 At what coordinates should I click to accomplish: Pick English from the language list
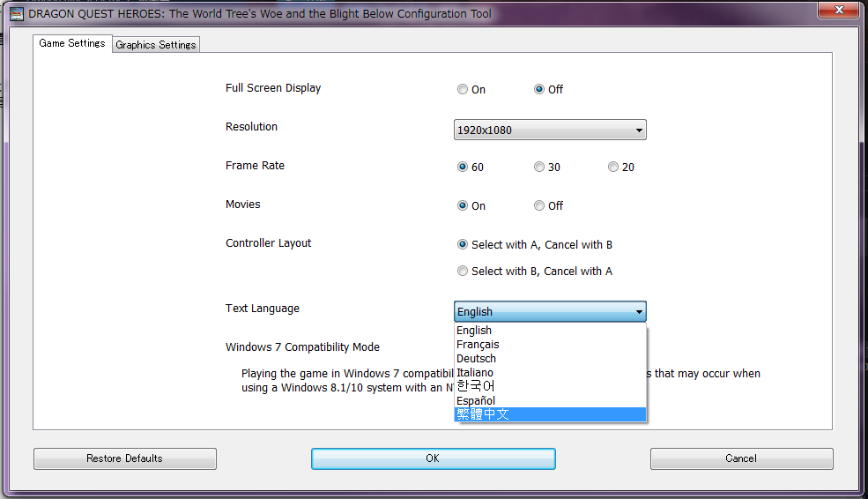[x=550, y=330]
